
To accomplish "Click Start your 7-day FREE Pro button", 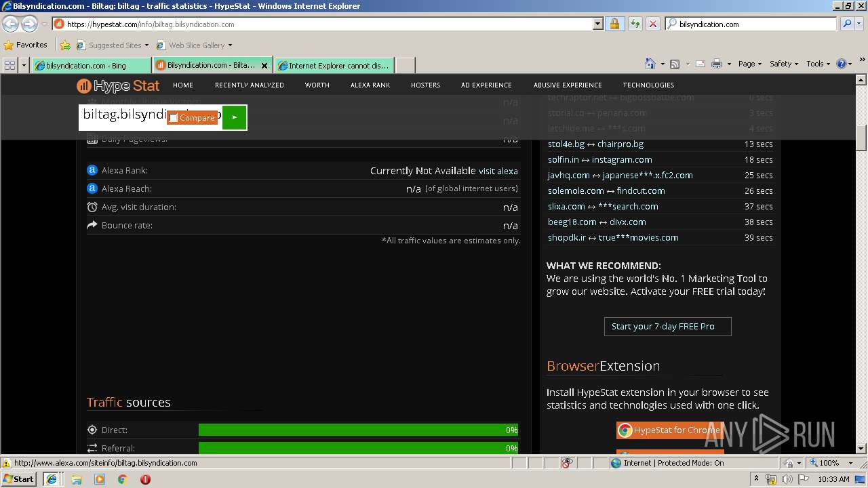I will [x=668, y=327].
